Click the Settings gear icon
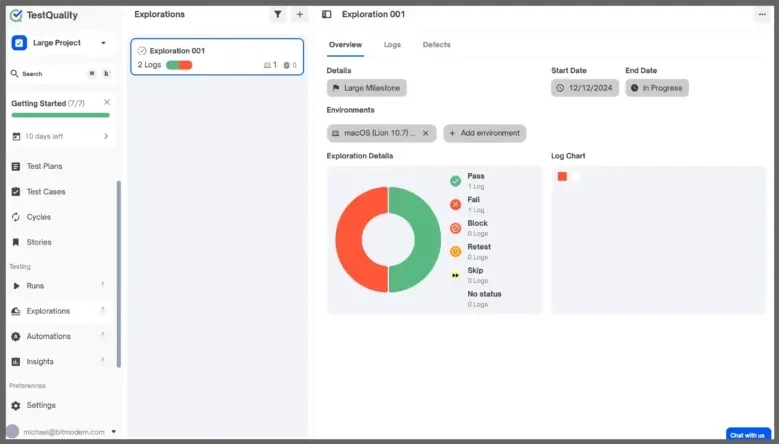 pos(16,405)
